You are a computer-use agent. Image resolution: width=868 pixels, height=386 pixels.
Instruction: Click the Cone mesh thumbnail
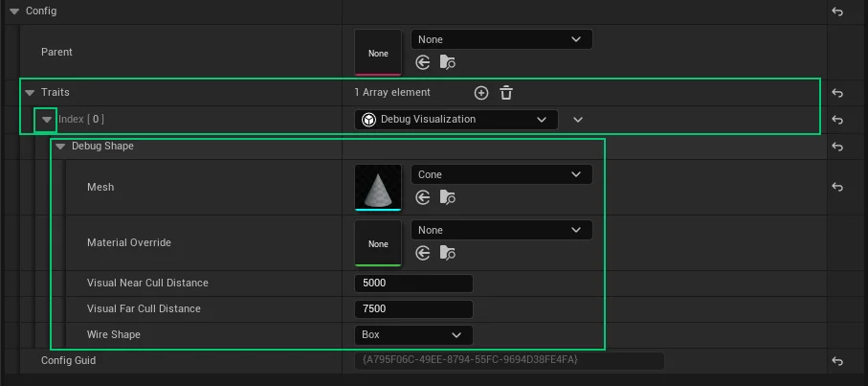(378, 187)
